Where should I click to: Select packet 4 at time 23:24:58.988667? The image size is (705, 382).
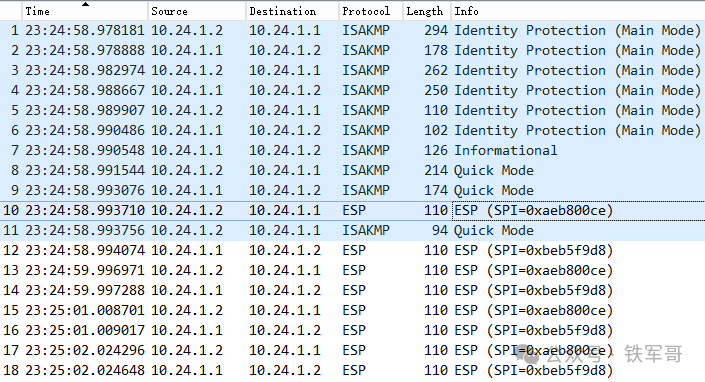pos(352,90)
